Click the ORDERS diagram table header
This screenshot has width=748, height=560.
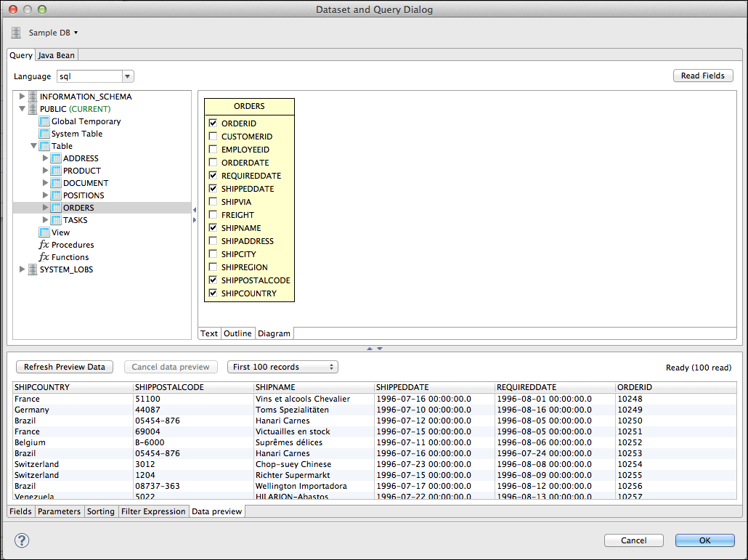pos(249,106)
